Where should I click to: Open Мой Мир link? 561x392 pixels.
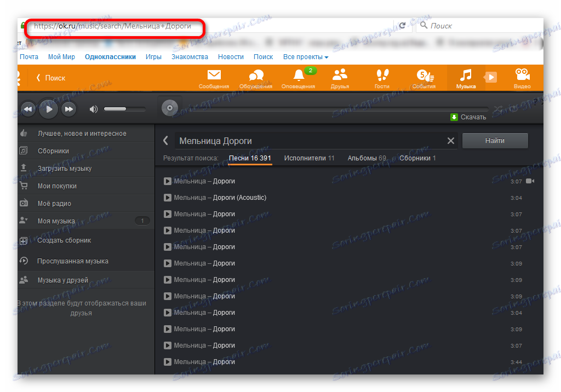pos(61,57)
